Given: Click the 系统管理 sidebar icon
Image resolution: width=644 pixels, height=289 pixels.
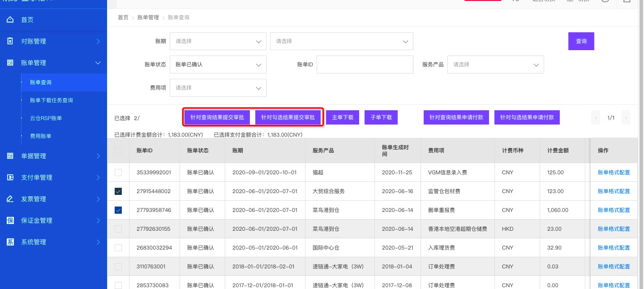Looking at the screenshot, I should 10,242.
